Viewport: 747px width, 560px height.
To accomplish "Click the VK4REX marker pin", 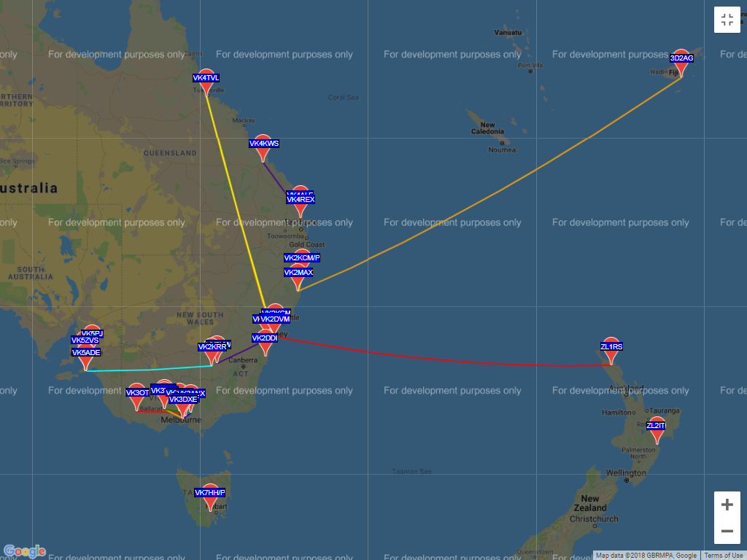I will (301, 205).
